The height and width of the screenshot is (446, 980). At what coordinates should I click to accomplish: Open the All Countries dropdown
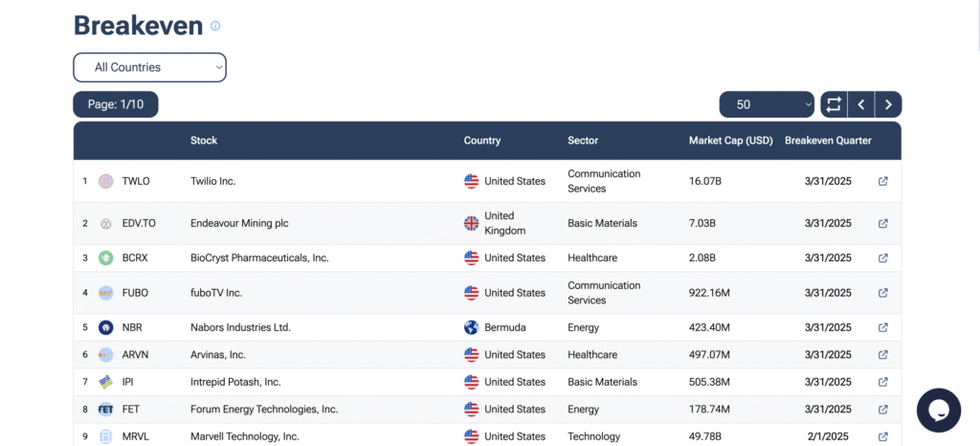tap(150, 67)
